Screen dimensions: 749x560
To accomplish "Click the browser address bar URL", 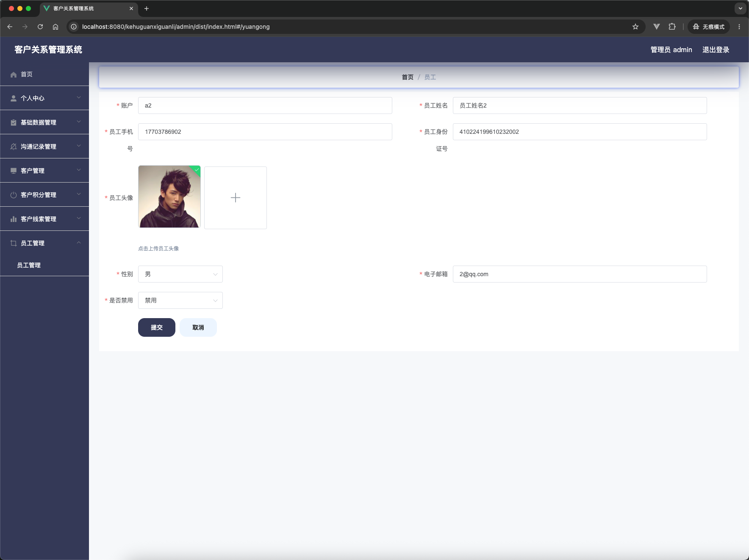I will [176, 27].
